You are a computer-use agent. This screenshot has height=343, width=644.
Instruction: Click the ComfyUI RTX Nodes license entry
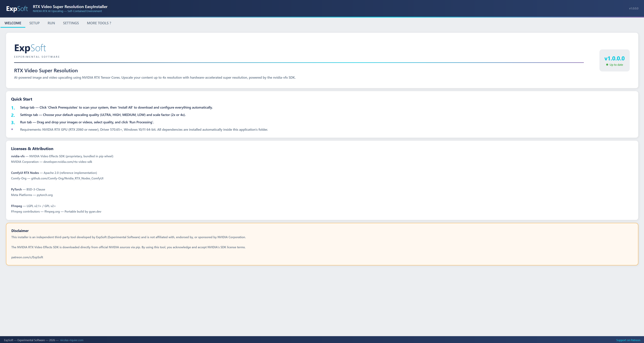pos(54,173)
